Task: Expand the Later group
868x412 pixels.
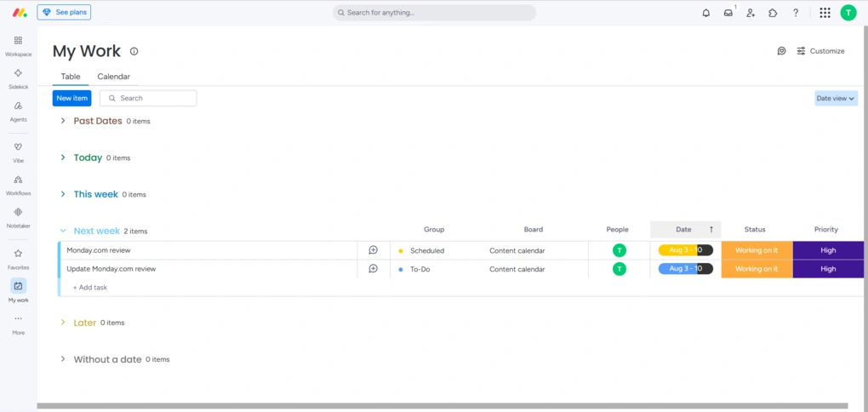Action: pyautogui.click(x=63, y=323)
